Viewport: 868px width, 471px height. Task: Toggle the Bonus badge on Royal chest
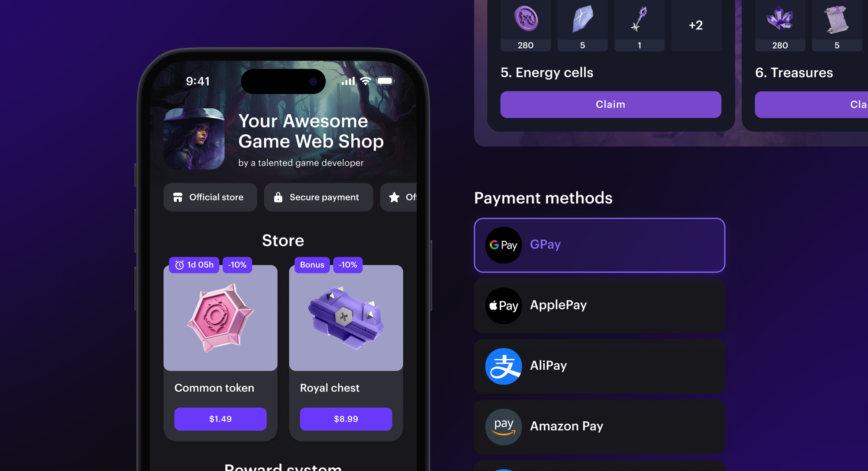(312, 265)
